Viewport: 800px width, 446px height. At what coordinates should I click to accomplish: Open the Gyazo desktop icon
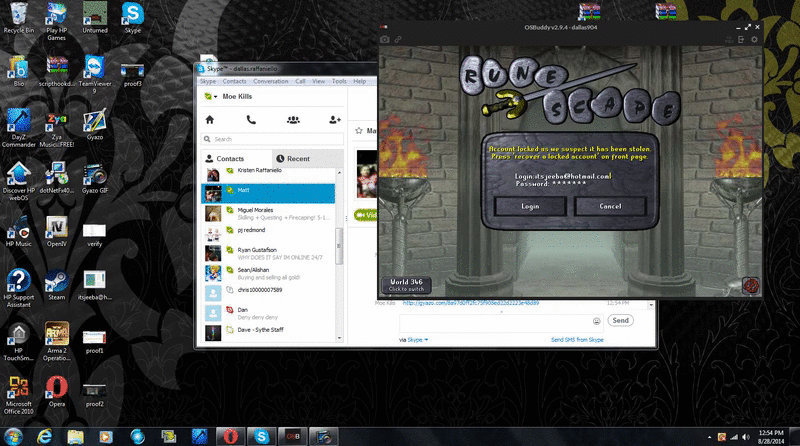[94, 125]
